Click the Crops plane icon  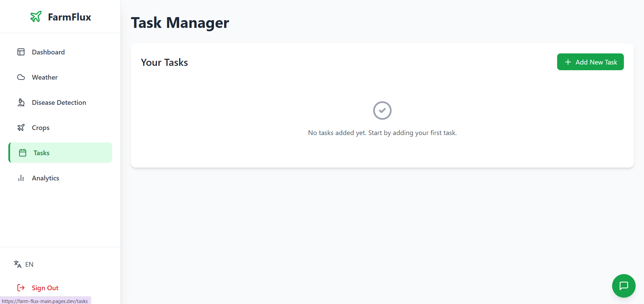pos(21,128)
